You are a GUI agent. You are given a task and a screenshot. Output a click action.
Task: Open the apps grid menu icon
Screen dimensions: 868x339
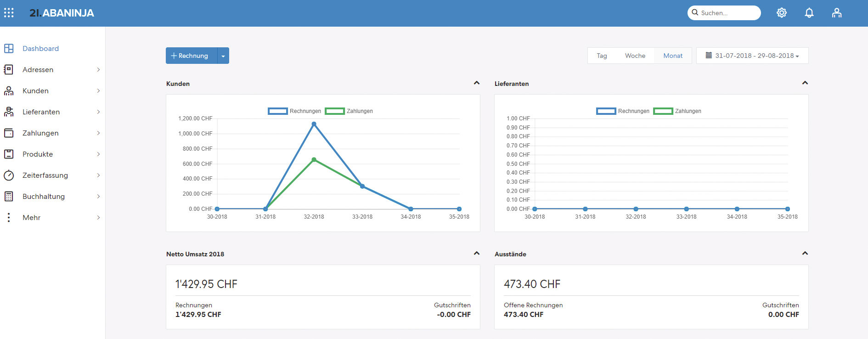[x=9, y=13]
